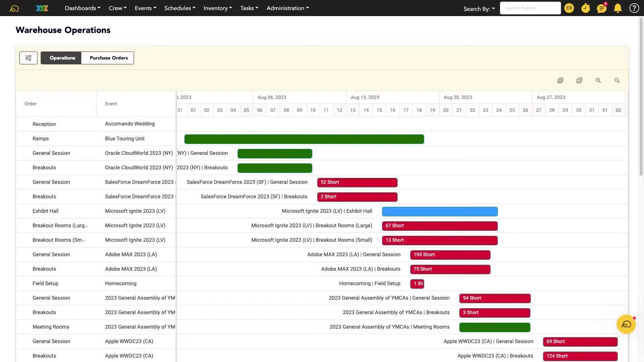
Task: Click the collapse all rows icon
Action: [579, 80]
